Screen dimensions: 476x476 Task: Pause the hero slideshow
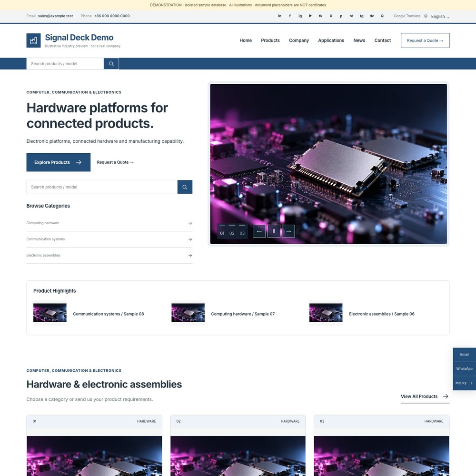tap(274, 231)
